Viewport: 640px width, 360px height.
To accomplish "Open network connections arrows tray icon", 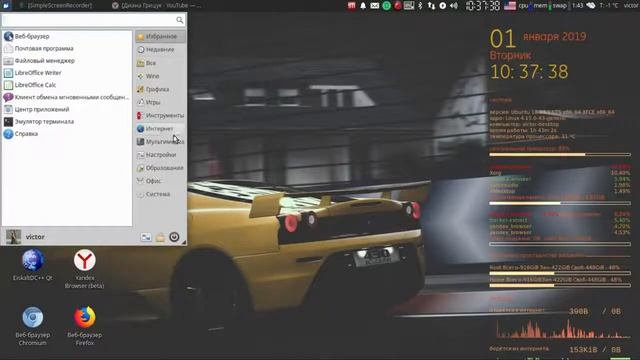I will click(431, 5).
